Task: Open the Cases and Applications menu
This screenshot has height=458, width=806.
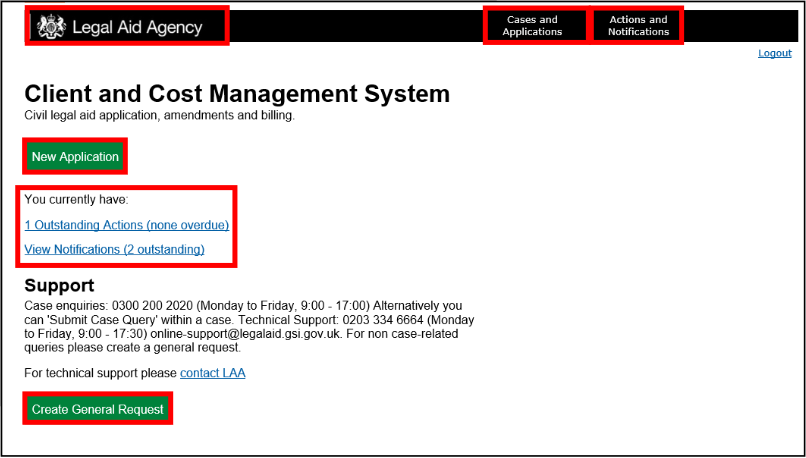Action: point(532,26)
